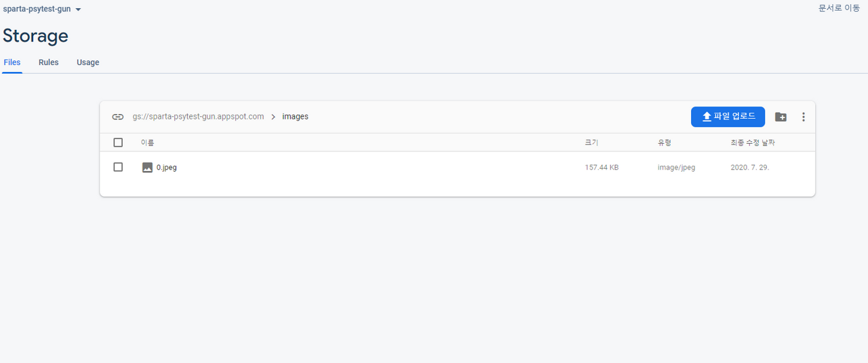Open the three-dot more options menu
The image size is (868, 363).
[804, 117]
